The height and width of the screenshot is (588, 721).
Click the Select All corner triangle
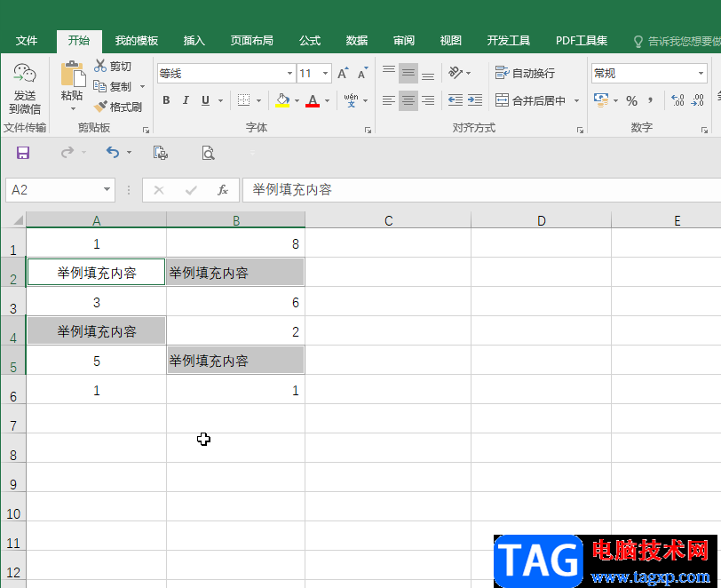[18, 220]
